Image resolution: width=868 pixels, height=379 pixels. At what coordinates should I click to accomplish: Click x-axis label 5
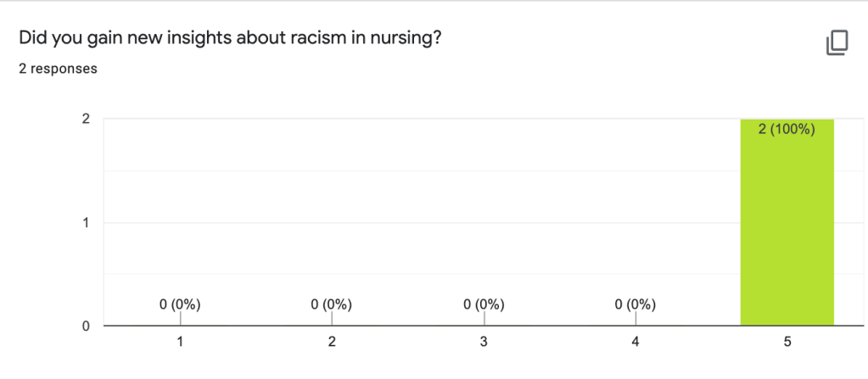point(787,343)
